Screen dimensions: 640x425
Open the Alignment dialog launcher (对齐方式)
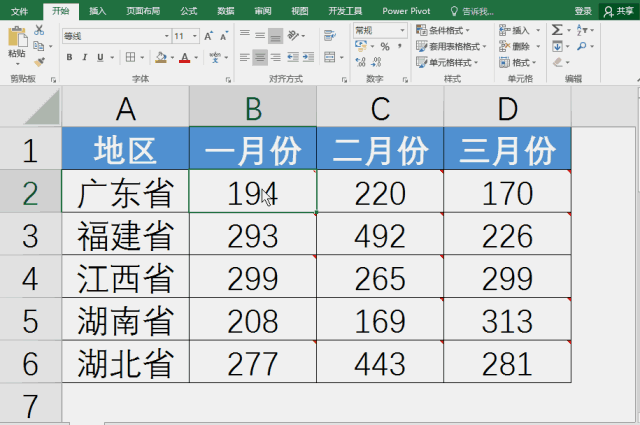click(344, 80)
